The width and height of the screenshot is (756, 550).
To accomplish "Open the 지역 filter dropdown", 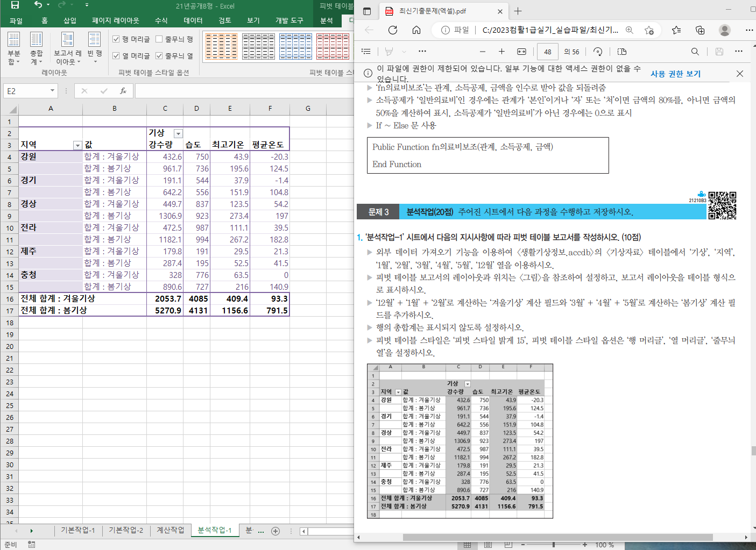I will pos(77,145).
